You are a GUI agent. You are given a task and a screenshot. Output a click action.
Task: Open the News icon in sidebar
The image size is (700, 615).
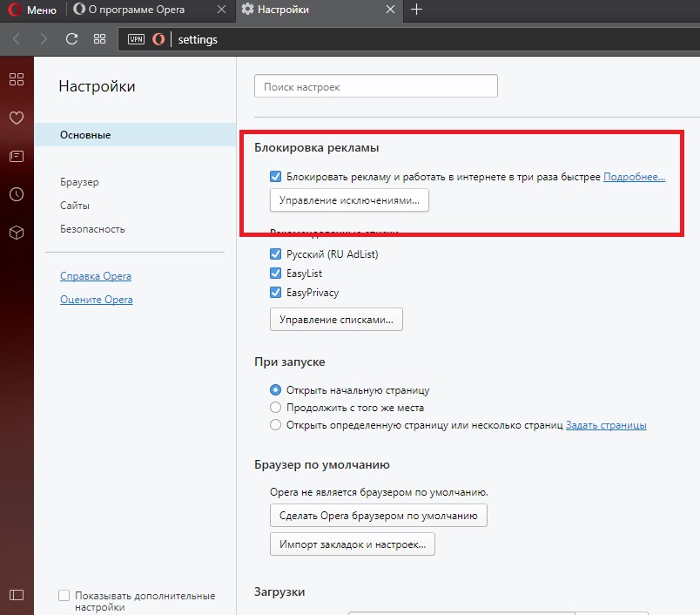pos(17,156)
